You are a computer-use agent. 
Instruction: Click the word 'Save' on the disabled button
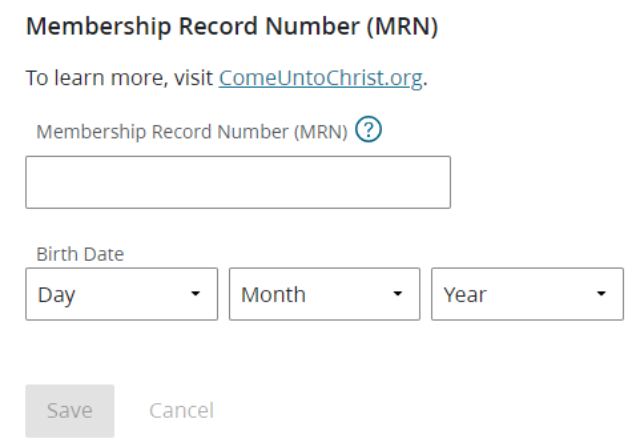coord(70,410)
